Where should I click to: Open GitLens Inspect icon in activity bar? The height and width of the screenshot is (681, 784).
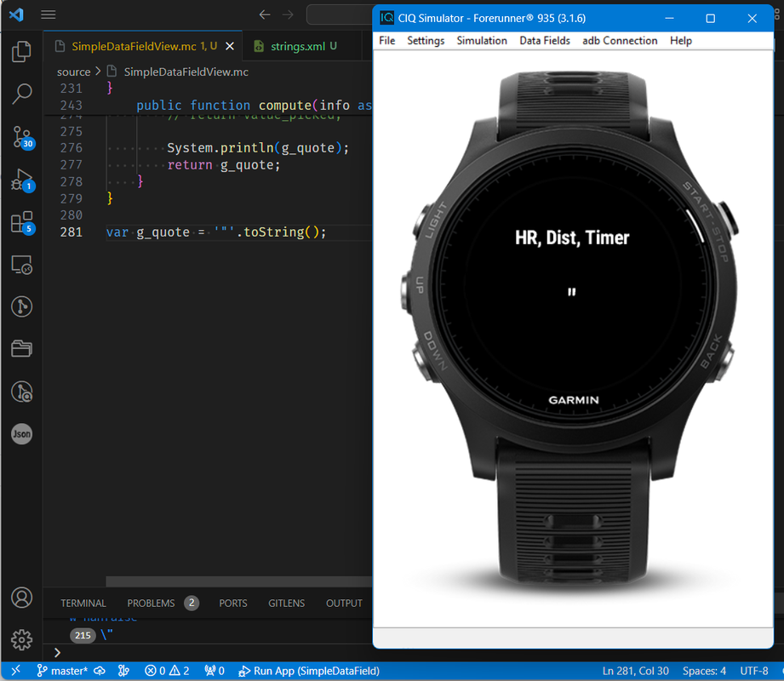[21, 392]
